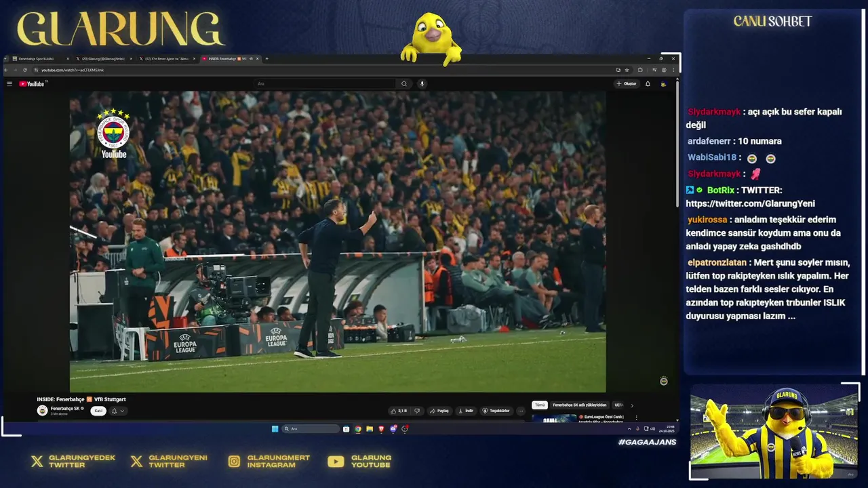Click the YouTube search magnifier button
This screenshot has height=488, width=868.
pos(404,84)
